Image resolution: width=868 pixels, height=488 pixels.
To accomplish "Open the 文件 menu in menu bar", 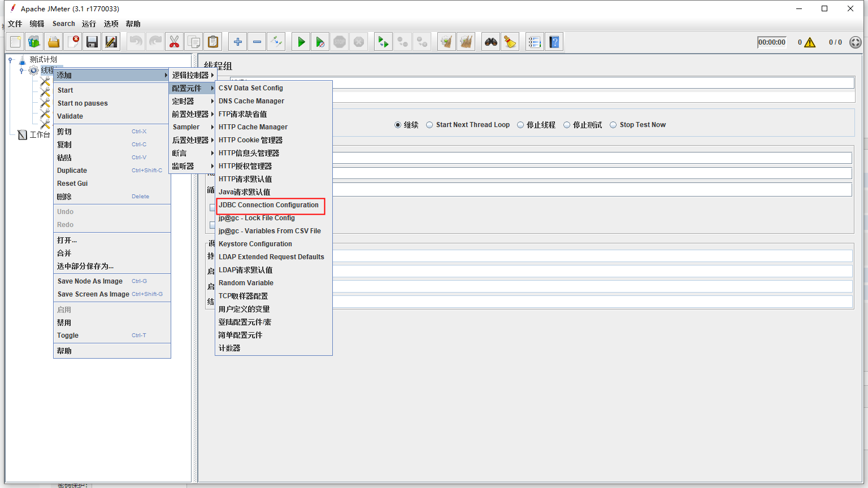I will point(15,24).
